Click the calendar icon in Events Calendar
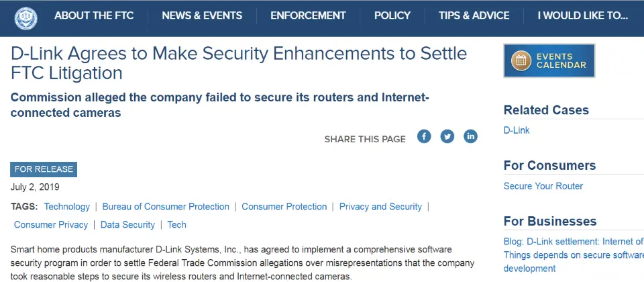The width and height of the screenshot is (644, 282). pos(521,60)
